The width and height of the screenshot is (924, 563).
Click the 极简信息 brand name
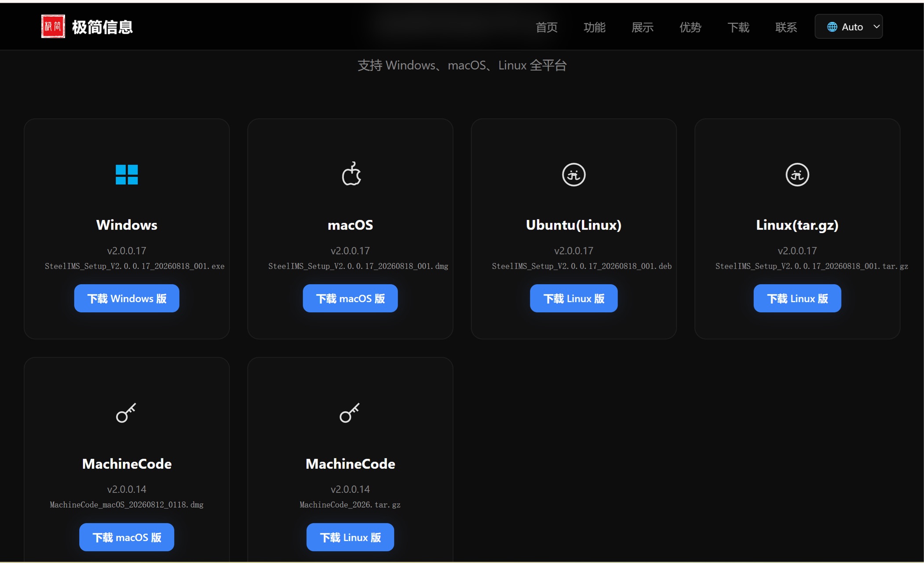(x=102, y=27)
